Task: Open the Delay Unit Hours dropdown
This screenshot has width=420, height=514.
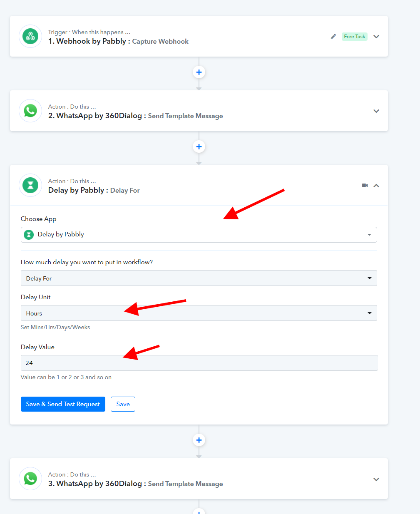Action: (x=199, y=313)
